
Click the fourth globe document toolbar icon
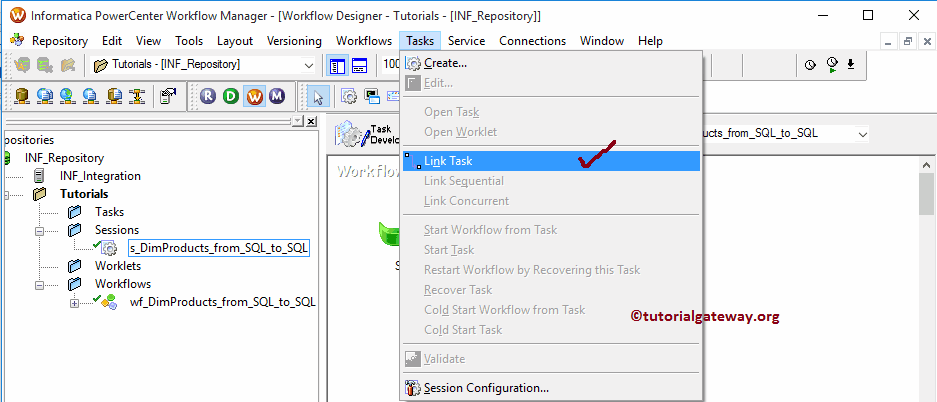[x=90, y=96]
